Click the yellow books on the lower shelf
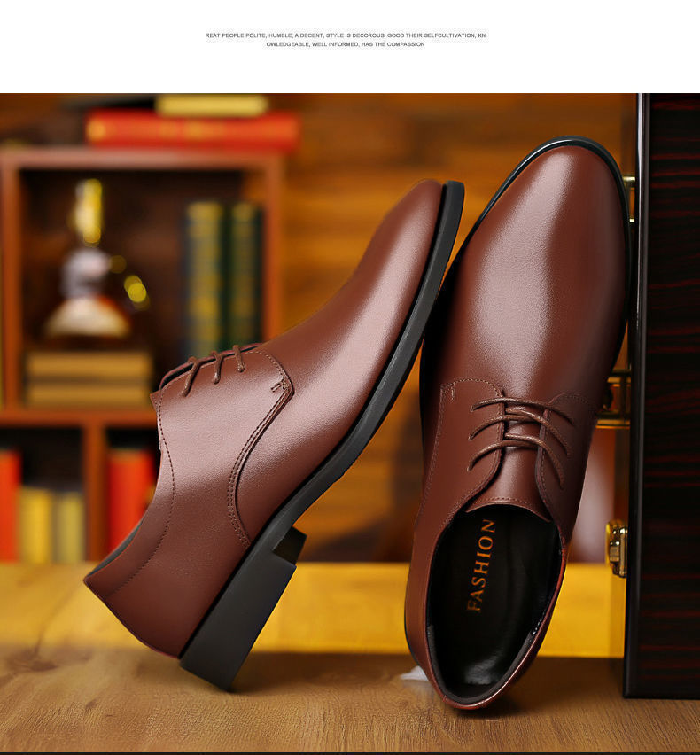Image resolution: width=700 pixels, height=755 pixels. [x=51, y=523]
